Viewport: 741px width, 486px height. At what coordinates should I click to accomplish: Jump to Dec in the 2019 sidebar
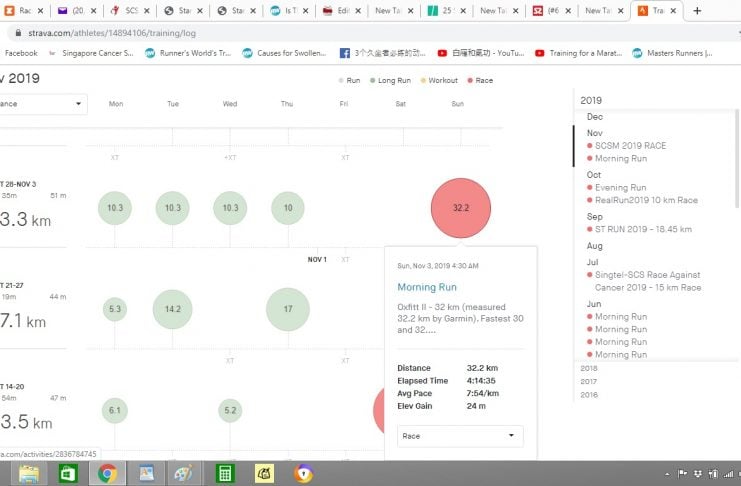(x=595, y=117)
